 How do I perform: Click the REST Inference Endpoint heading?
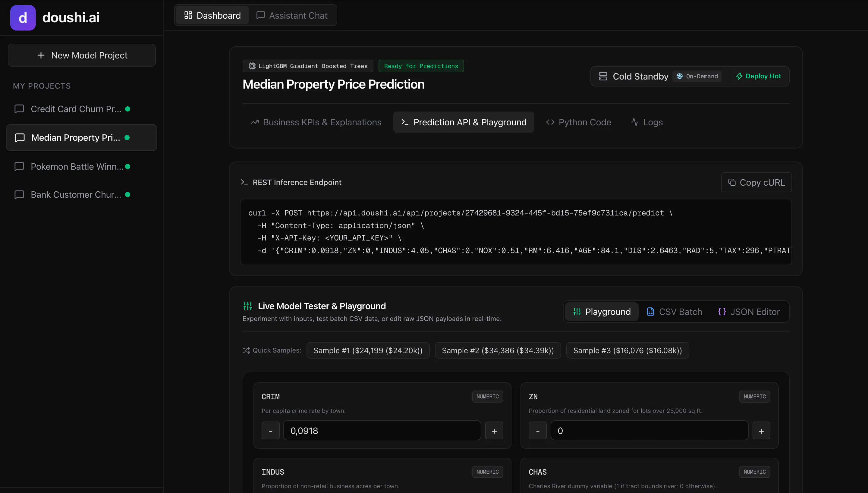pos(297,182)
